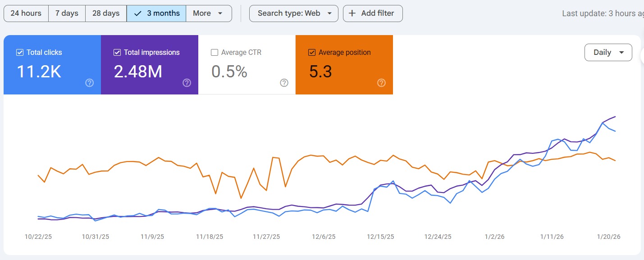Screen dimensions: 644x260
Task: Click the 12/15/25 date on chart axis
Action: click(x=380, y=237)
